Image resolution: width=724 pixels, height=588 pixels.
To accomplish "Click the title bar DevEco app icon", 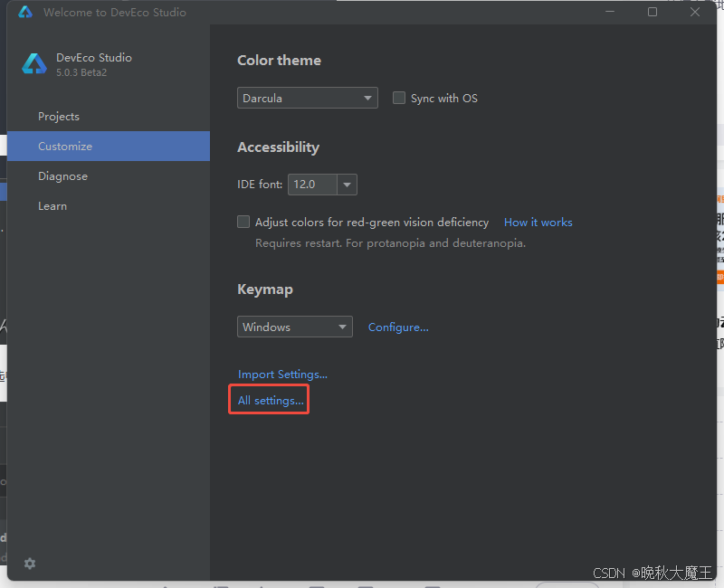I will (x=25, y=13).
